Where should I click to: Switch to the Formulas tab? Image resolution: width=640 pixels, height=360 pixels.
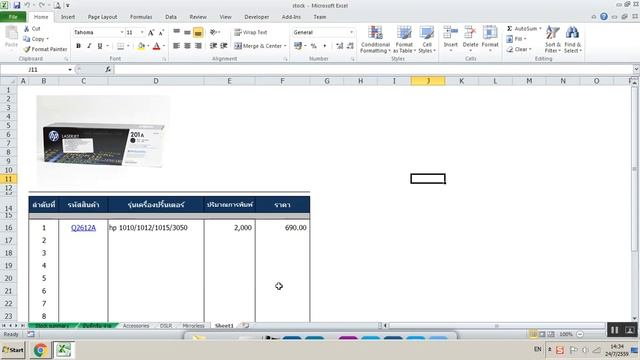[x=141, y=17]
